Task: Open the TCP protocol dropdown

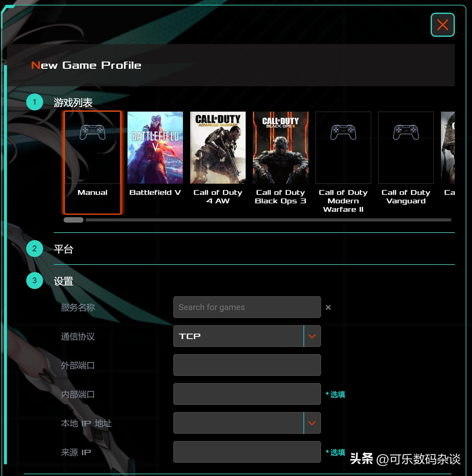Action: coord(247,336)
